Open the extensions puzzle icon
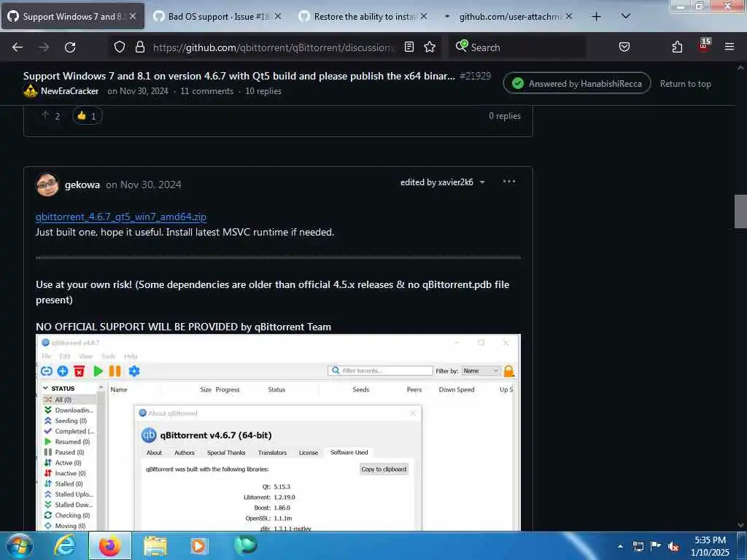 point(677,47)
